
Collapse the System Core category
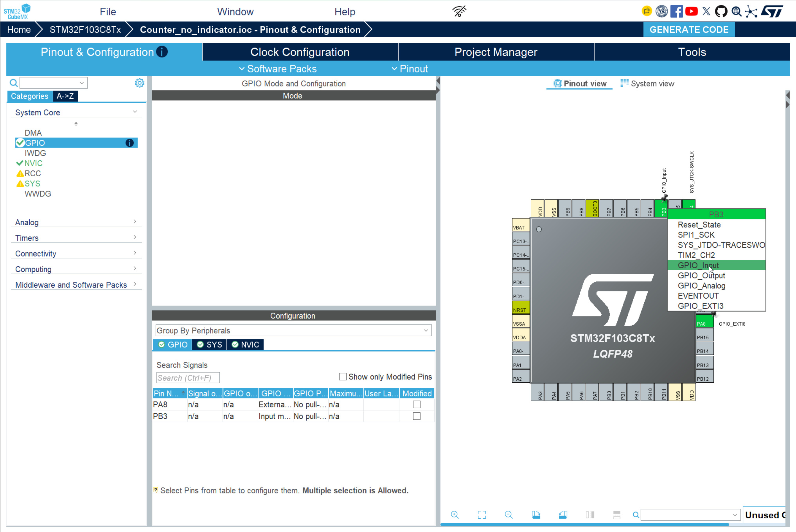click(135, 112)
